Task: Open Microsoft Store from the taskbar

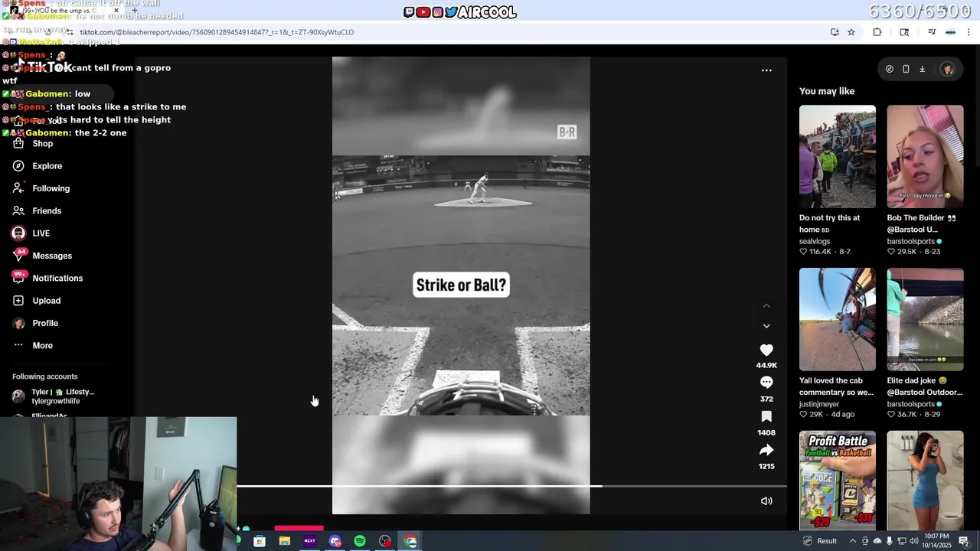Action: click(x=260, y=541)
